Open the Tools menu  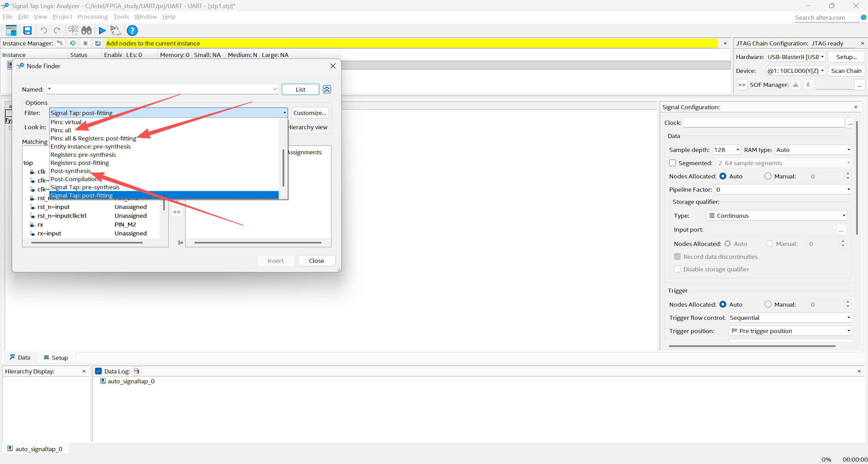pos(121,17)
